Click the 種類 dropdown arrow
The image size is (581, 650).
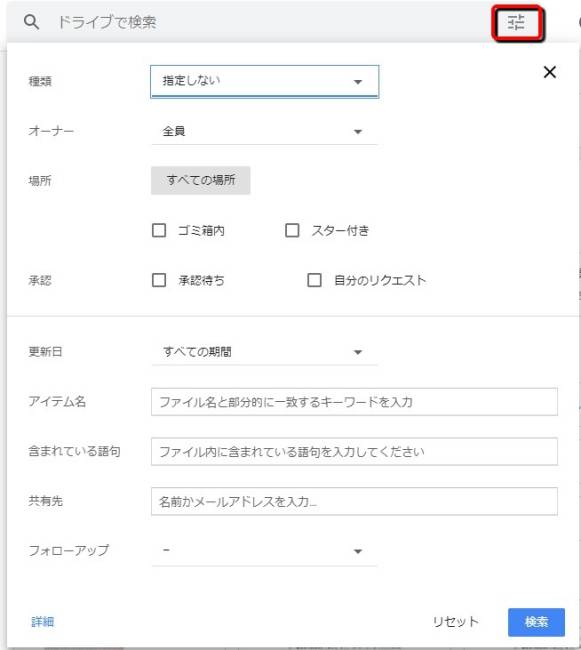(358, 82)
